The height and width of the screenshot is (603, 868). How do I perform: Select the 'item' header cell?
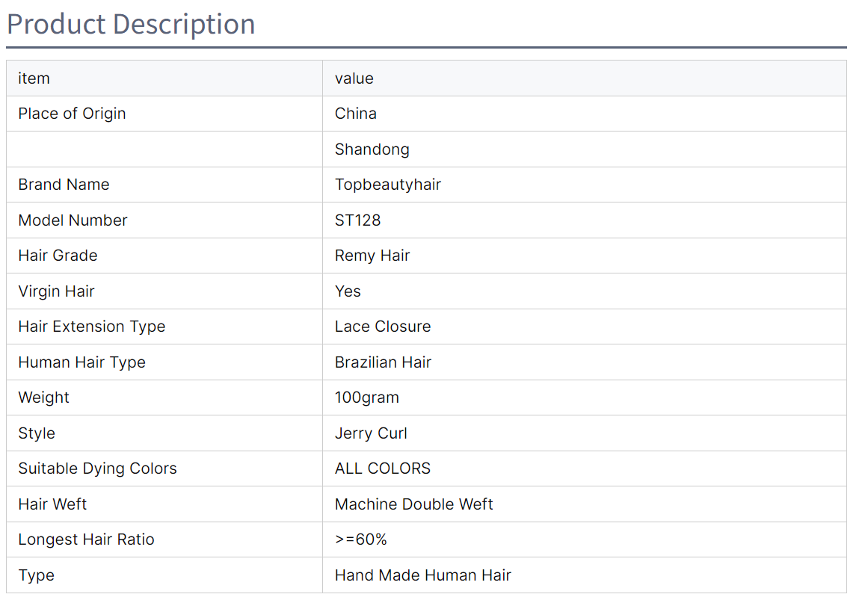[x=164, y=78]
